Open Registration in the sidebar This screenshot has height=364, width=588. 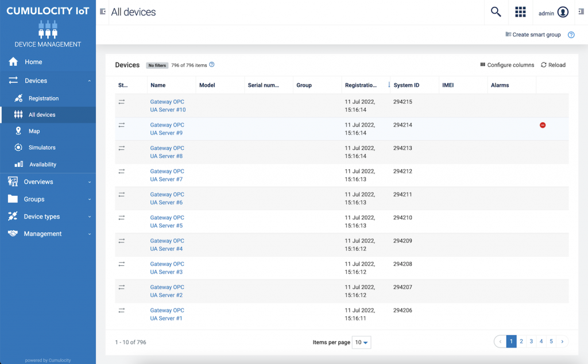click(x=44, y=99)
